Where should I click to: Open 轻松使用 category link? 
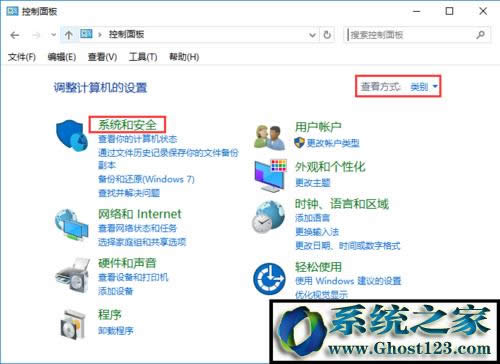click(318, 267)
